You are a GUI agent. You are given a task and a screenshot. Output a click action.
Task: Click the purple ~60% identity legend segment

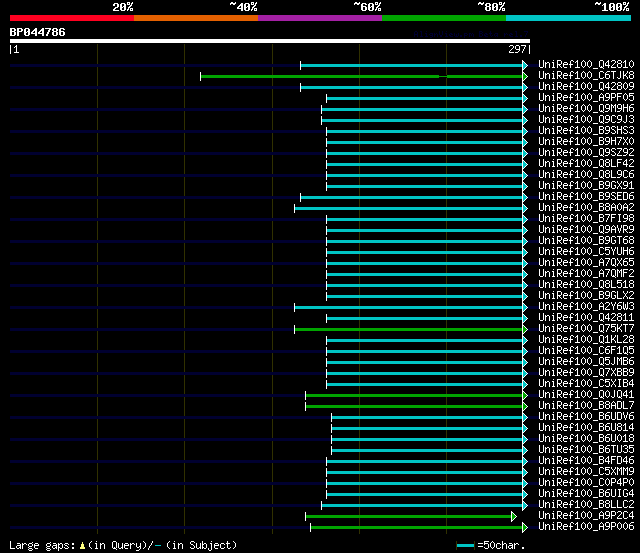click(x=320, y=18)
